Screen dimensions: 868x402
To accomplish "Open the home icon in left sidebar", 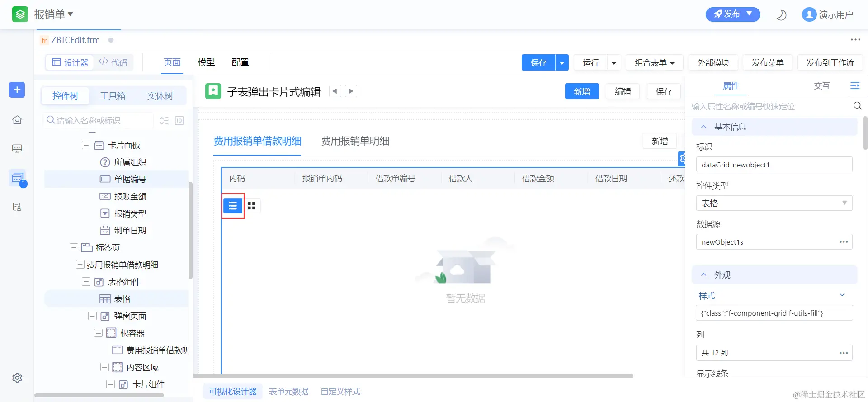I will click(x=17, y=120).
